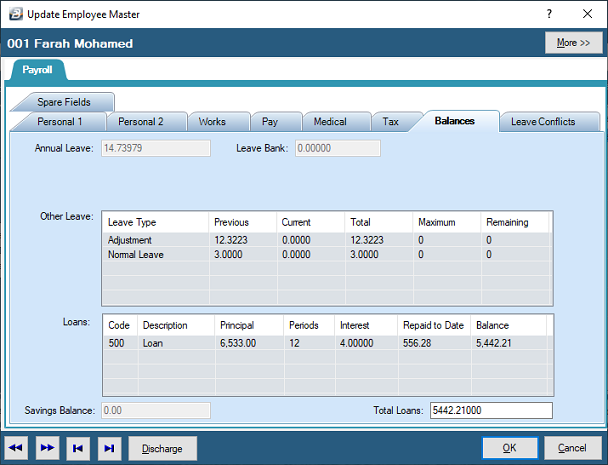Image resolution: width=608 pixels, height=465 pixels.
Task: Select the Adjustment leave row
Action: [327, 240]
